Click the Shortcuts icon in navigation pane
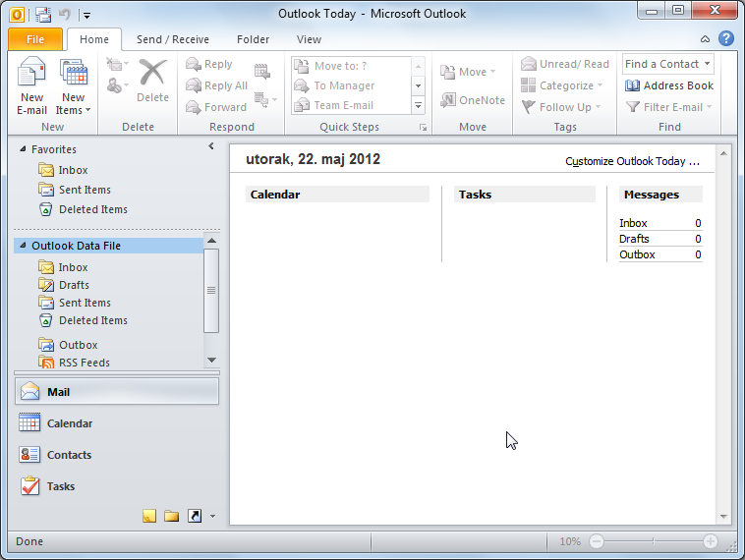The height and width of the screenshot is (560, 745). 195,516
